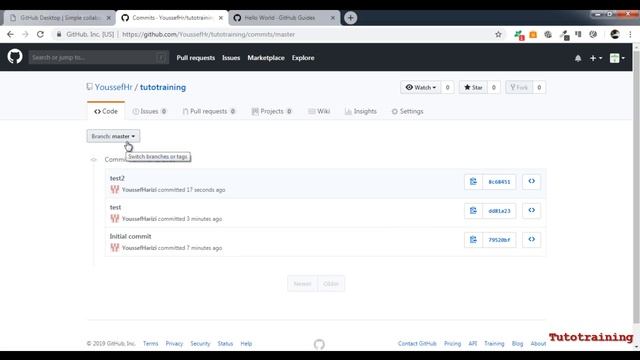Image resolution: width=640 pixels, height=360 pixels.
Task: Open the Pricing footer link
Action: point(452,344)
